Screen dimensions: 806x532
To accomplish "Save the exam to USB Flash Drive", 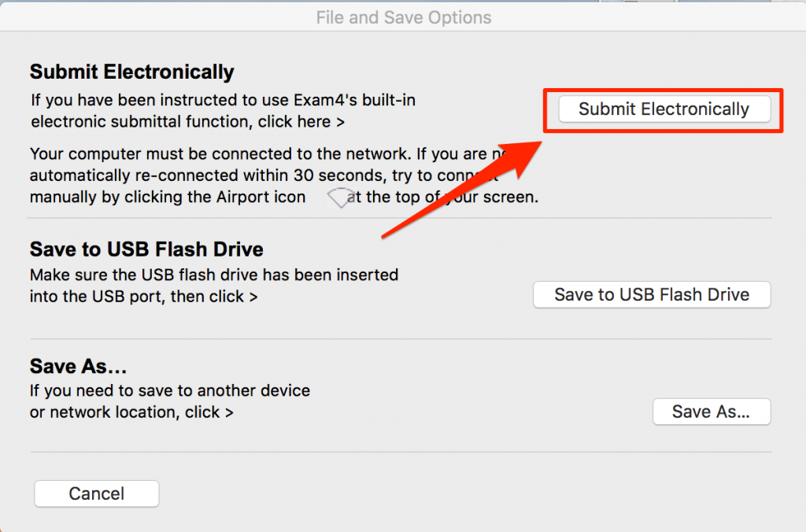I will point(651,294).
